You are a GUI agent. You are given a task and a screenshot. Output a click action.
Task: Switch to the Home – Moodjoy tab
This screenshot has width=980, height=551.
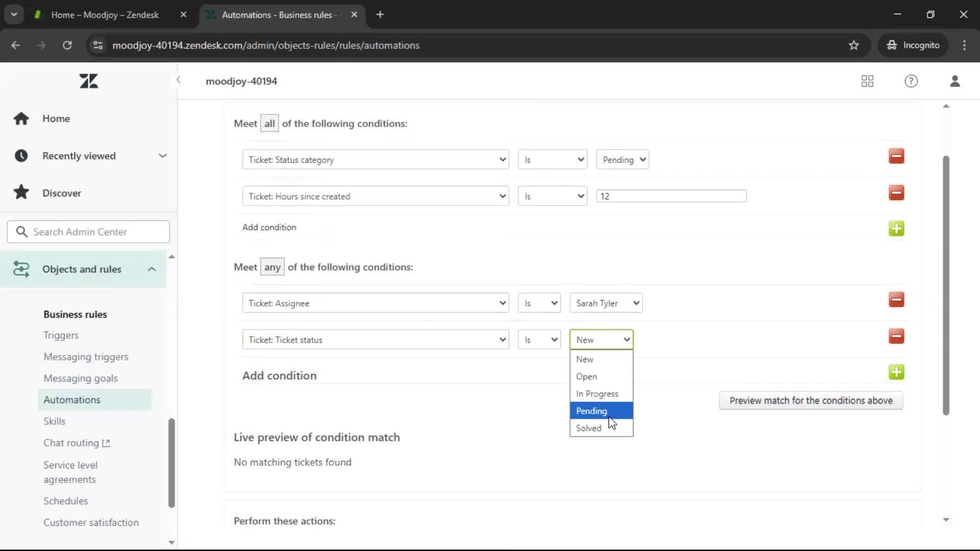[x=105, y=14]
